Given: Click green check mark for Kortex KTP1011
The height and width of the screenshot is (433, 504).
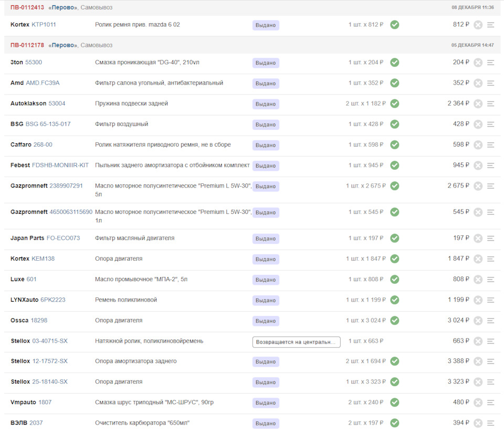Looking at the screenshot, I should (x=395, y=25).
